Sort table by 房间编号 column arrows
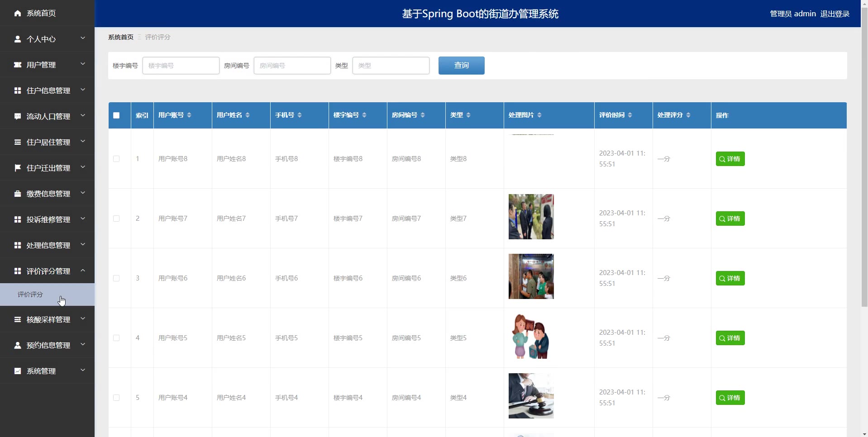 click(423, 115)
